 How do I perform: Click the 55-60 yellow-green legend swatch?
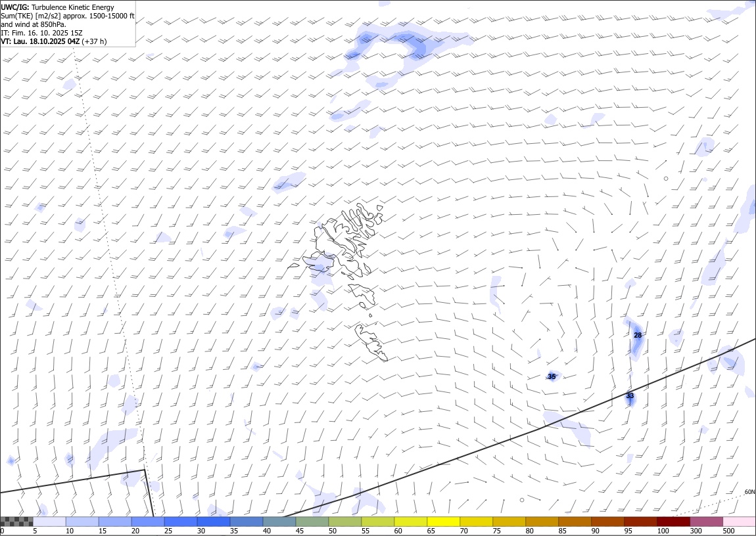click(377, 522)
